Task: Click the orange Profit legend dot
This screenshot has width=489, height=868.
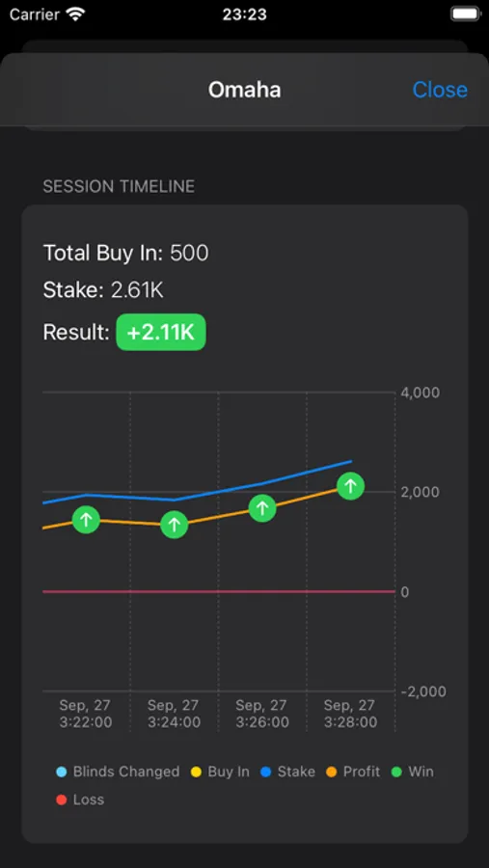Action: 331,772
